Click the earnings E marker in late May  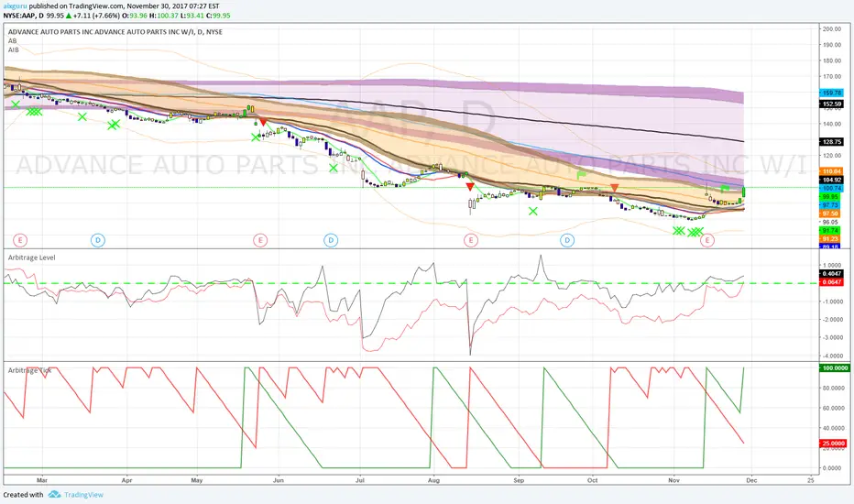coord(260,240)
